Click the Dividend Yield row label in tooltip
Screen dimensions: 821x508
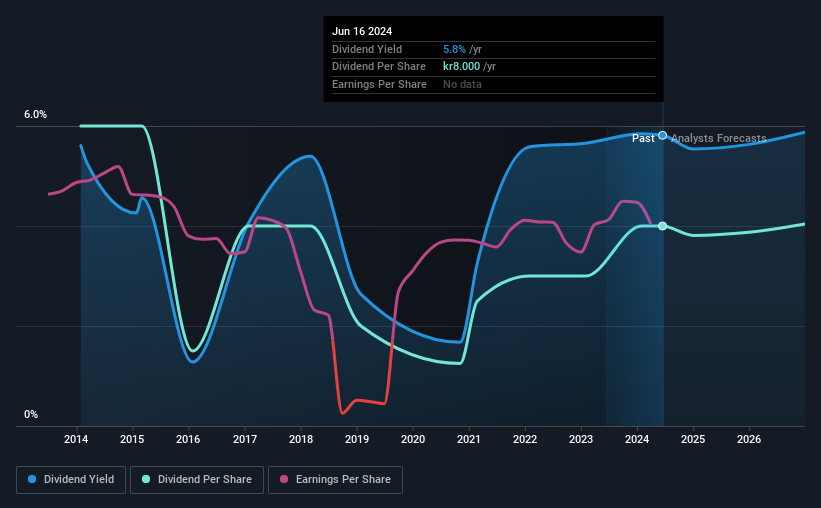tap(367, 49)
